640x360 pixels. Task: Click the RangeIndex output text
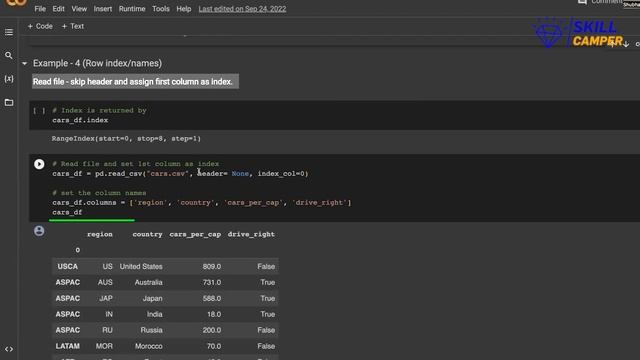126,139
